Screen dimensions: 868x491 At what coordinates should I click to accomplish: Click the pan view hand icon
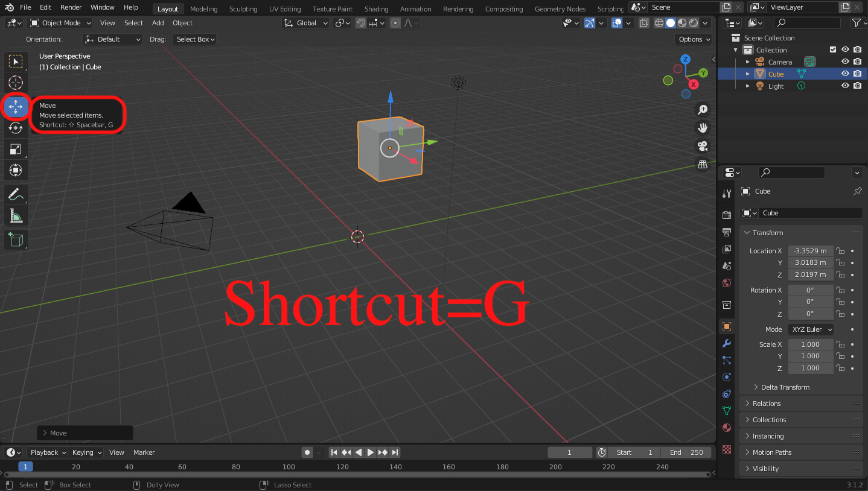703,128
